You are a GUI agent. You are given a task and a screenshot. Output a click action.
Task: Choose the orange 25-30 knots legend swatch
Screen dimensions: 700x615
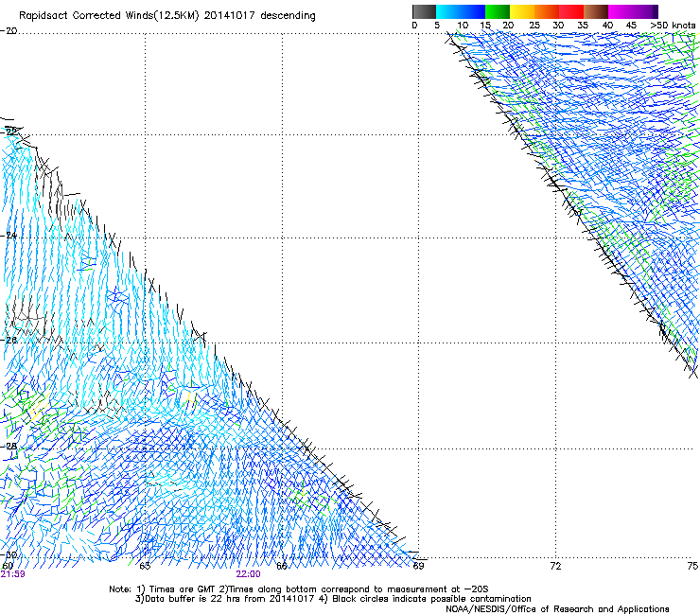[547, 11]
